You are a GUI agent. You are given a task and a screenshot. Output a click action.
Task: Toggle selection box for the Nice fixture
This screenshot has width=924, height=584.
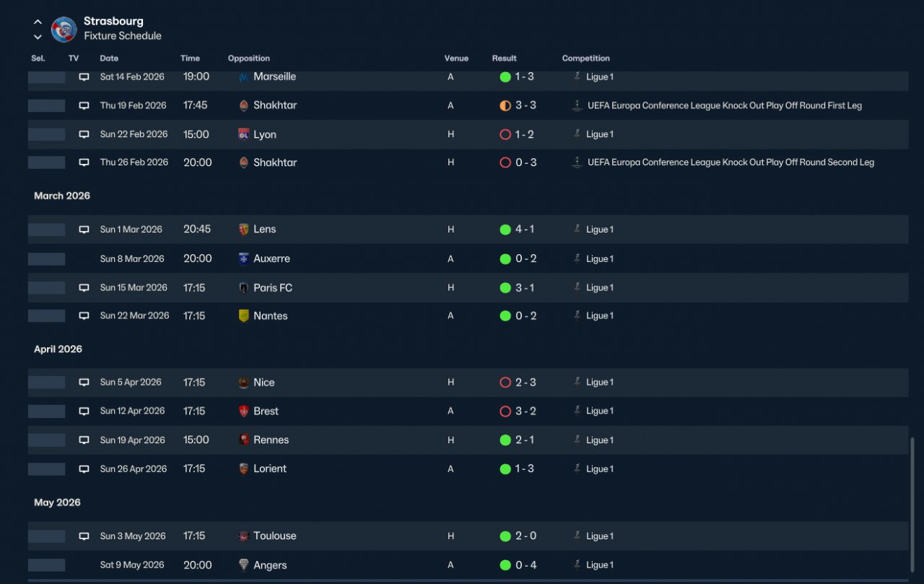pyautogui.click(x=47, y=383)
